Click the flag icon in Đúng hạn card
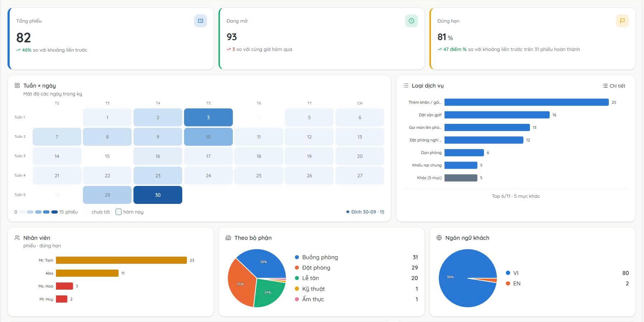 [622, 21]
